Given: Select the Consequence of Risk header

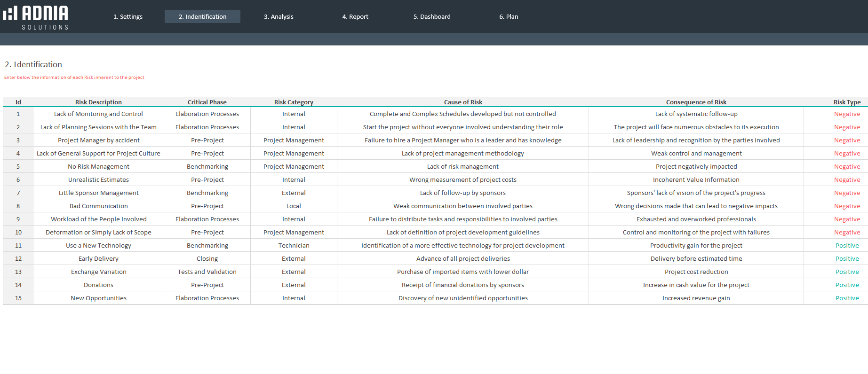Looking at the screenshot, I should [x=696, y=102].
